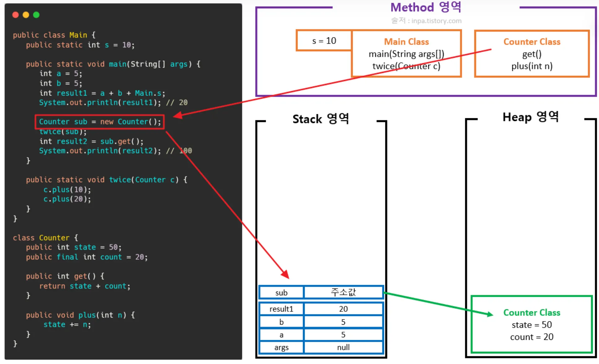Click the Heap 영역 heading

click(530, 117)
